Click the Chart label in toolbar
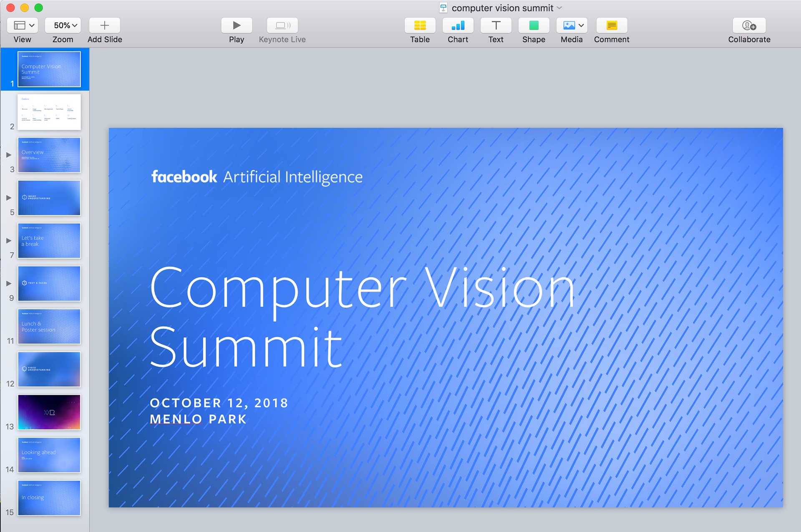The image size is (801, 532). point(458,40)
